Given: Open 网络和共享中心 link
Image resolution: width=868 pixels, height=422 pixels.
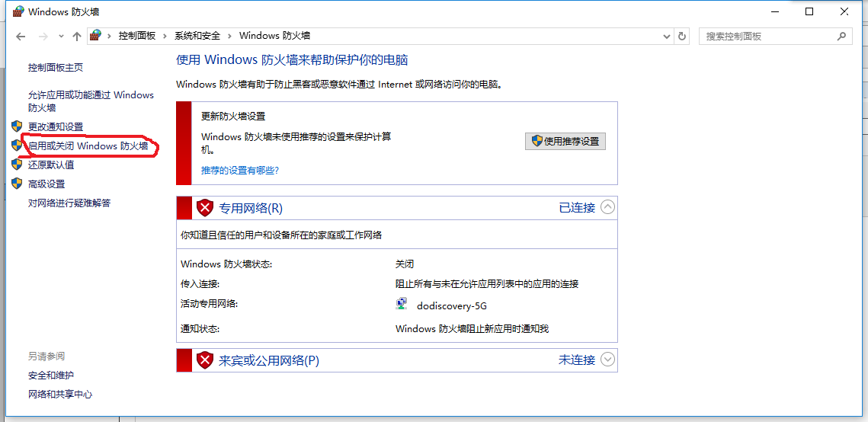Looking at the screenshot, I should [60, 395].
